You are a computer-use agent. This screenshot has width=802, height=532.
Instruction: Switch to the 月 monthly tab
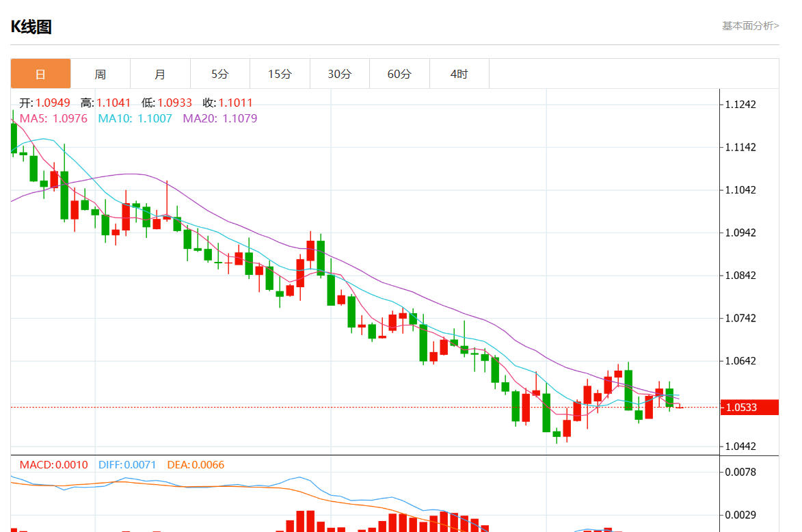tap(160, 74)
